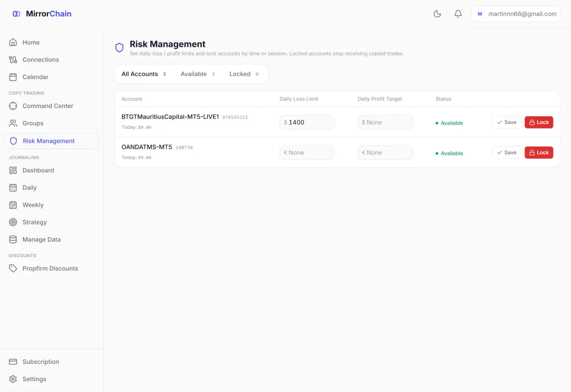Click the Connections icon in the sidebar
This screenshot has height=392, width=571.
pyautogui.click(x=13, y=60)
